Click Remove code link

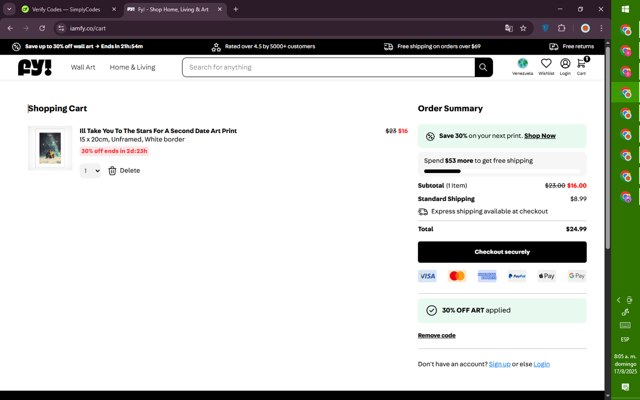point(436,336)
